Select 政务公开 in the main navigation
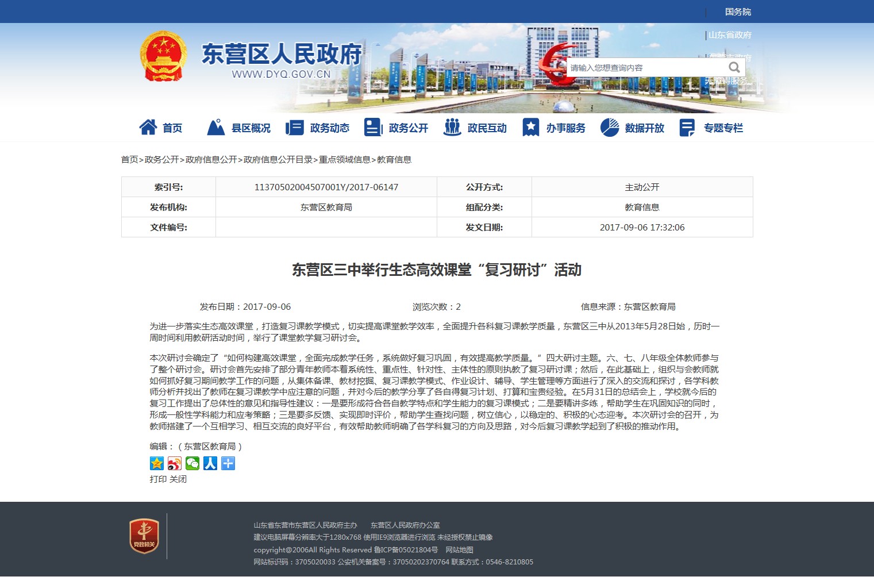Image resolution: width=874 pixels, height=588 pixels. pyautogui.click(x=396, y=128)
